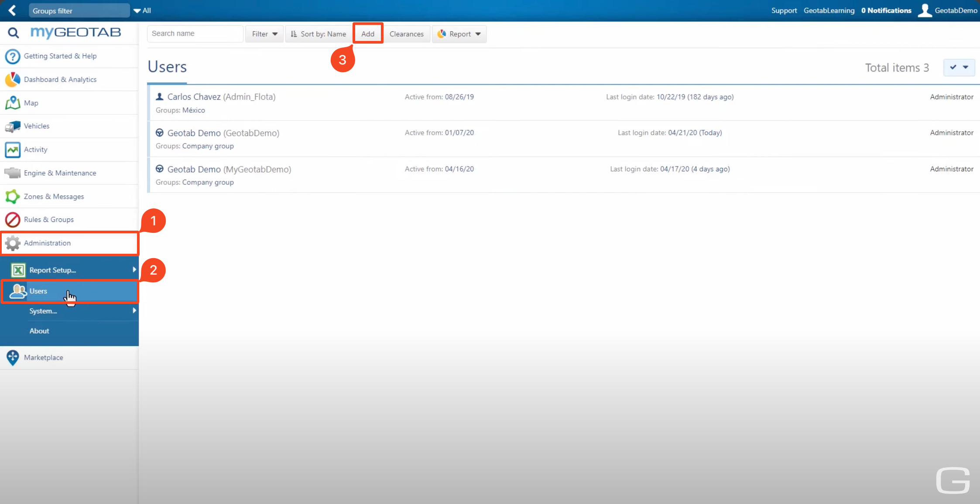Click the Add button to create a user
980x504 pixels.
pyautogui.click(x=367, y=34)
